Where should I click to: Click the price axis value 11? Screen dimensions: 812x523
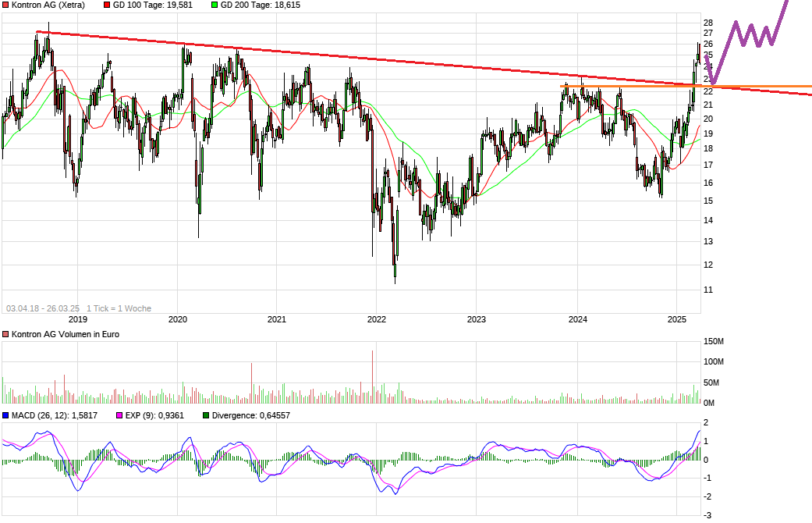coord(708,290)
